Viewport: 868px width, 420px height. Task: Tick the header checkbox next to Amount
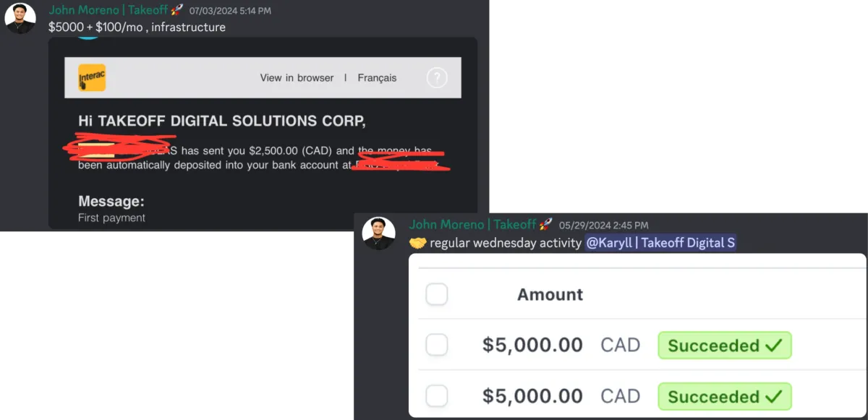tap(436, 294)
